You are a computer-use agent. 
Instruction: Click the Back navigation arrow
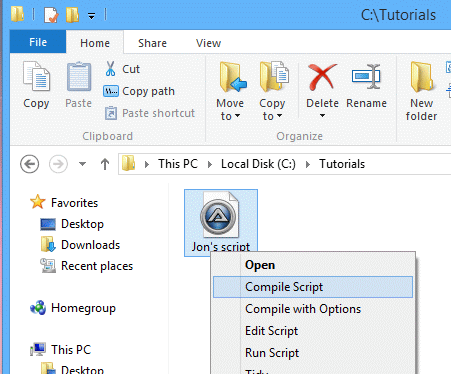[x=29, y=164]
